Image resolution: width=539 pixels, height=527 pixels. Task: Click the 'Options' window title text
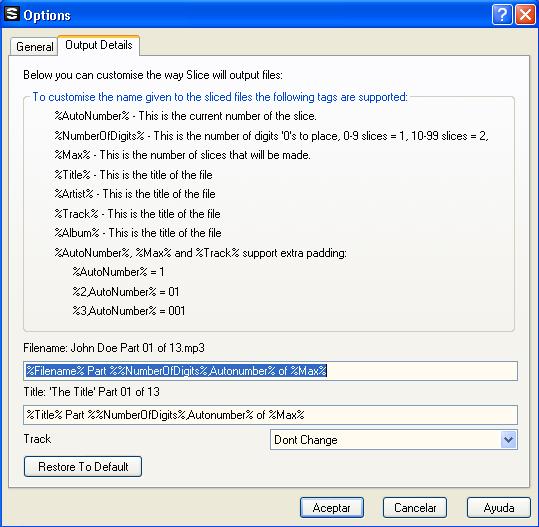47,15
